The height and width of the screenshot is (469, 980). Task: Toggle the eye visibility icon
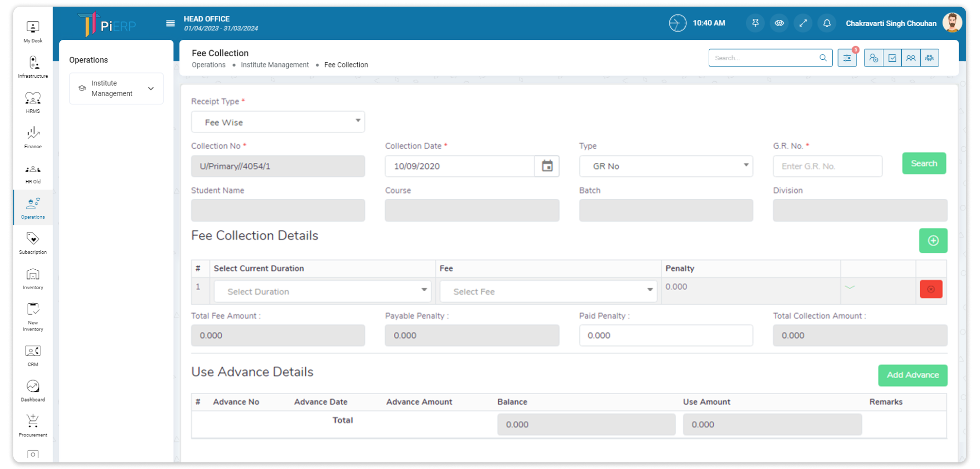click(779, 23)
